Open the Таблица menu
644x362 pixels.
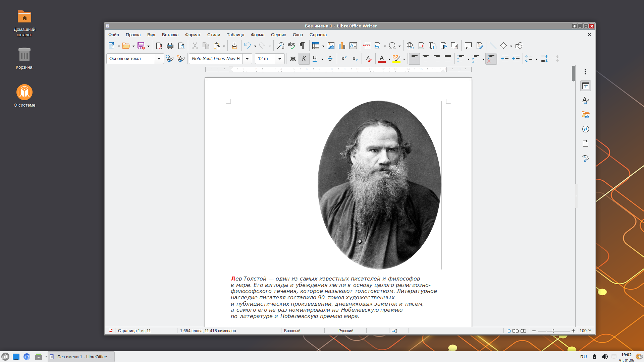coord(235,35)
